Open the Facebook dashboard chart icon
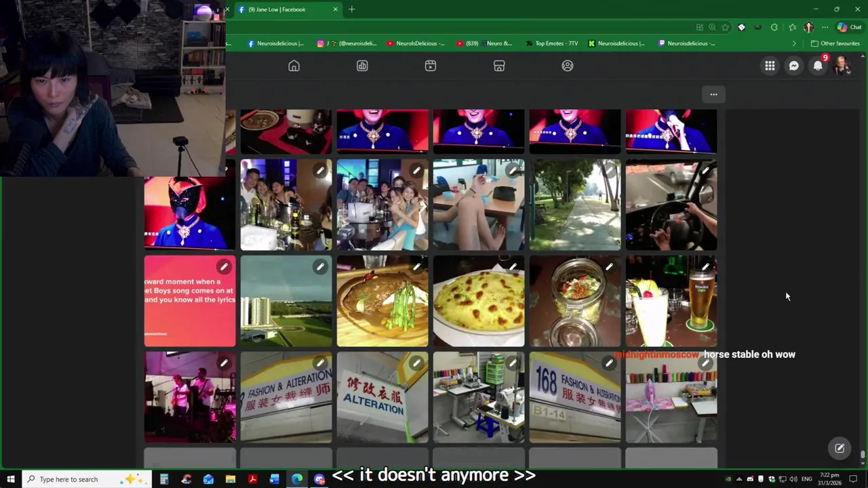868x488 pixels. click(362, 66)
